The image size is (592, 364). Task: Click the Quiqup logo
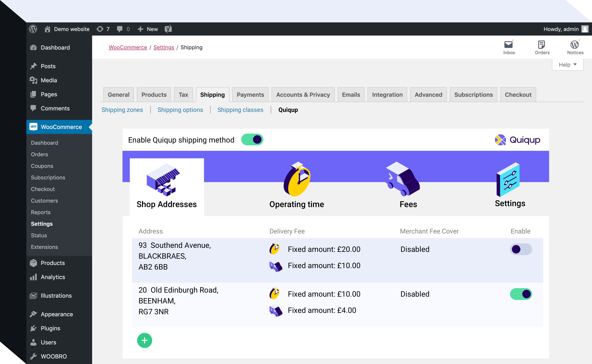[x=517, y=140]
